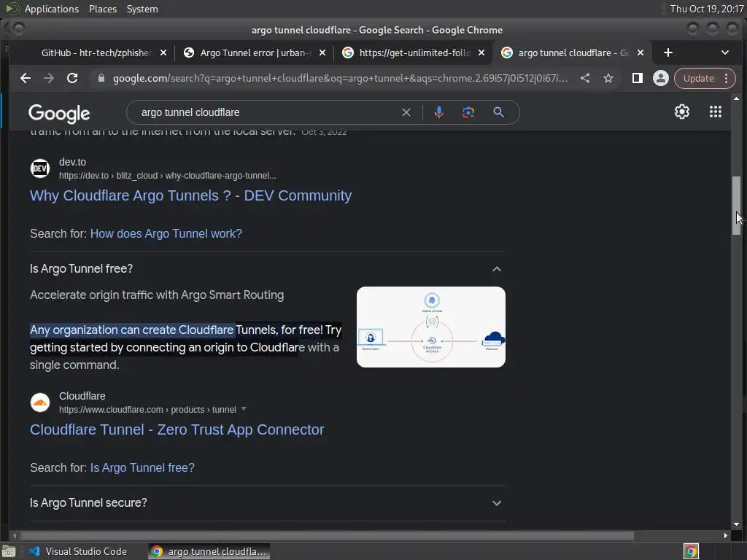Go back to previous page
Viewport: 747px width, 560px height.
[x=26, y=78]
